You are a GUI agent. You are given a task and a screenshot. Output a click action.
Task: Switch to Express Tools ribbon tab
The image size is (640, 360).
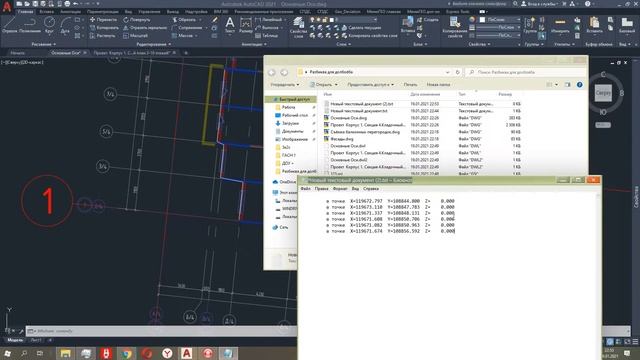coord(457,12)
